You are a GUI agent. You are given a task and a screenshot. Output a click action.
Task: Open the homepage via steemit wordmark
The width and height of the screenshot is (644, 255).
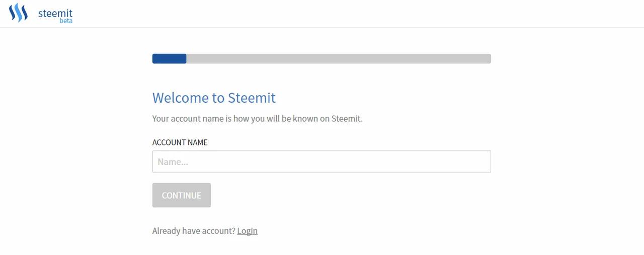coord(55,13)
